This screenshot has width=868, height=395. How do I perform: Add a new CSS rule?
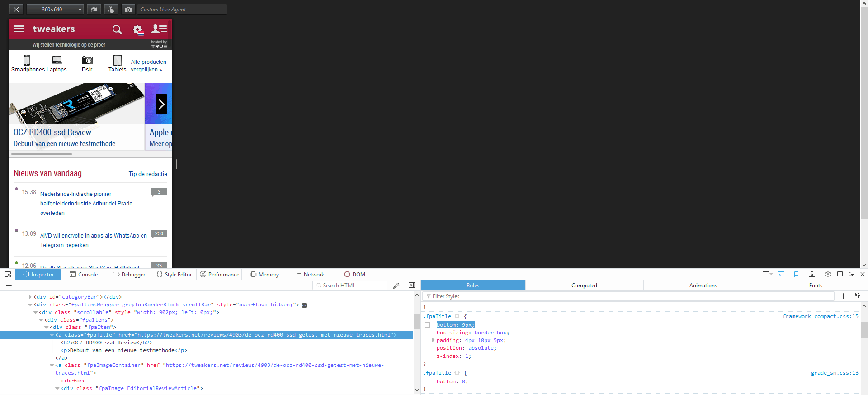click(843, 296)
